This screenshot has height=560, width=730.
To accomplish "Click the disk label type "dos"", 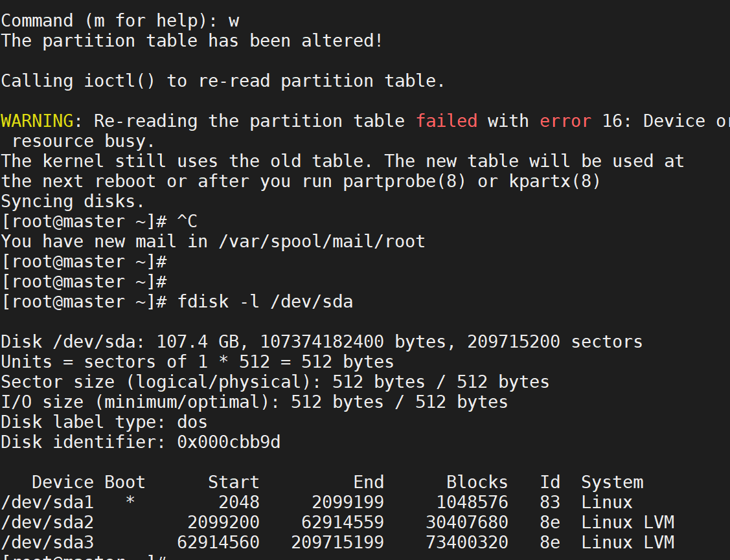I will (192, 422).
